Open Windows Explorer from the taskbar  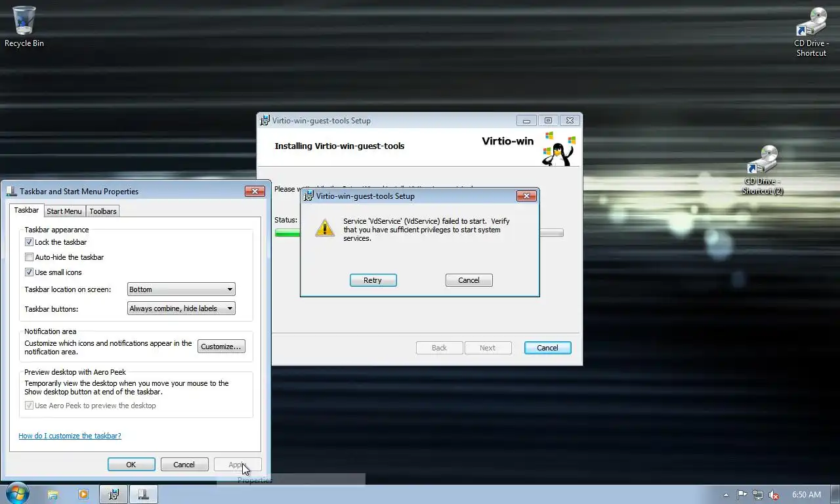(x=53, y=495)
